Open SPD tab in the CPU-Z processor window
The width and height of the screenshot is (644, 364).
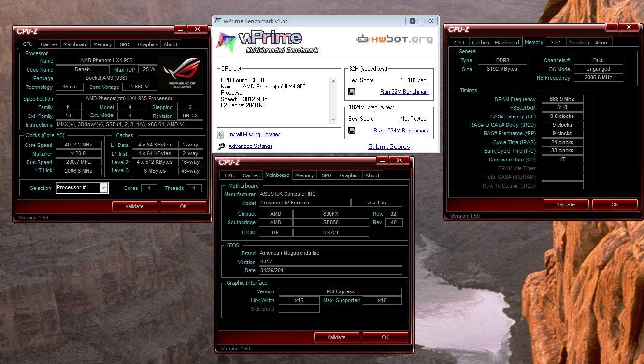tap(125, 44)
